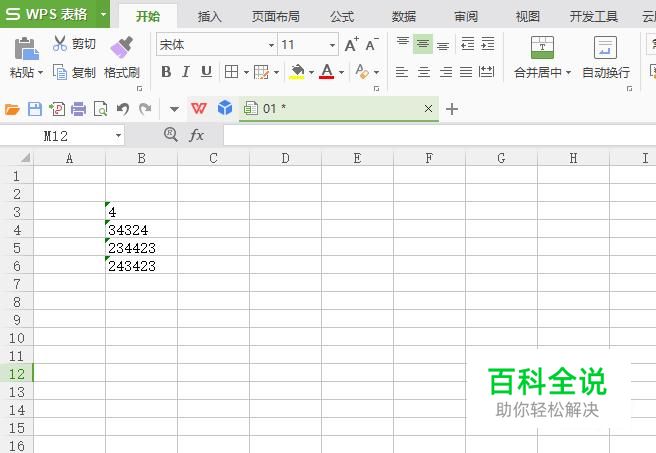Expand quick access toolbar customize arrow
The height and width of the screenshot is (453, 656).
(x=174, y=109)
